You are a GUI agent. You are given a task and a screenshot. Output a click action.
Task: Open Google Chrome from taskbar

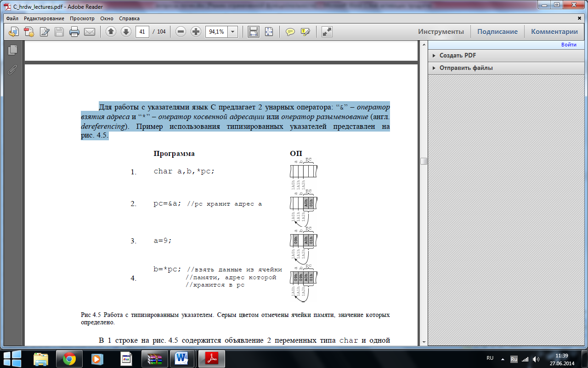point(69,358)
